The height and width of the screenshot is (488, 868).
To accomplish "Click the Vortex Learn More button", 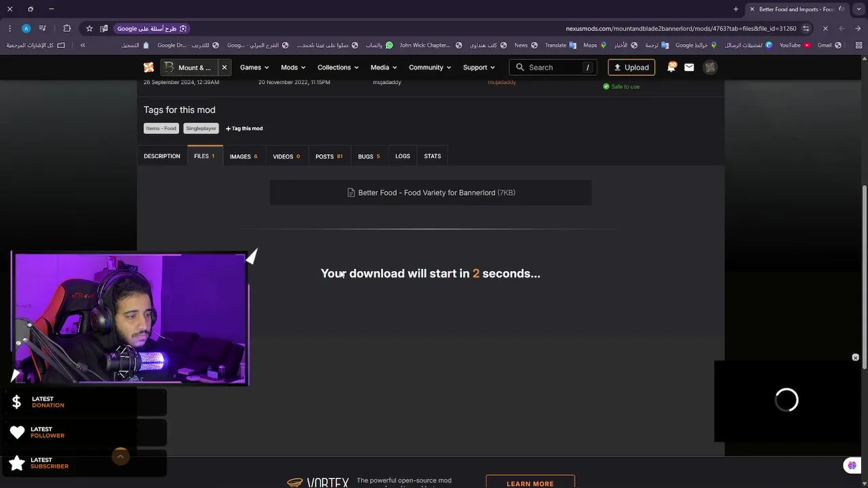I will pyautogui.click(x=530, y=482).
